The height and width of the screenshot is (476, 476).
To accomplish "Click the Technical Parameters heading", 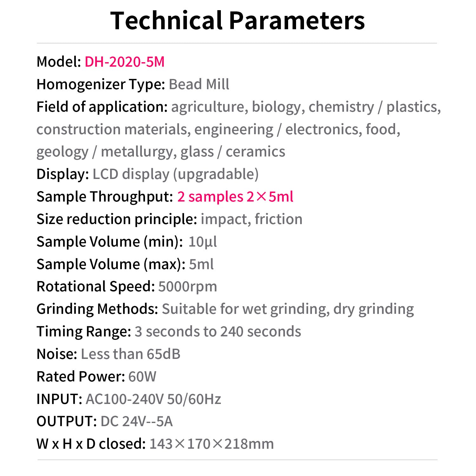I will tap(237, 21).
